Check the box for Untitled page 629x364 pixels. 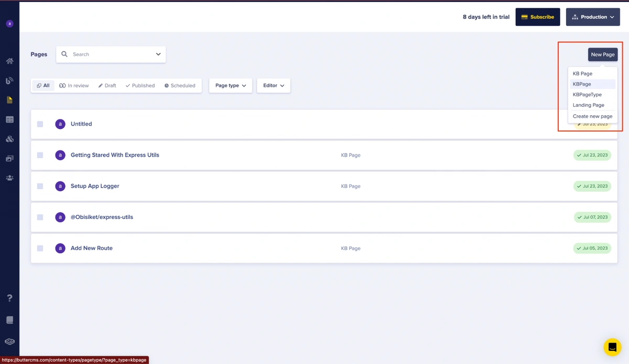[40, 124]
